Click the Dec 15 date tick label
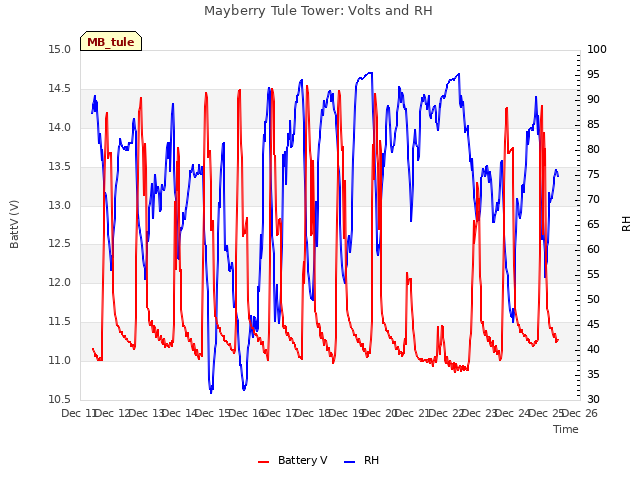This screenshot has width=640, height=480. tap(213, 413)
